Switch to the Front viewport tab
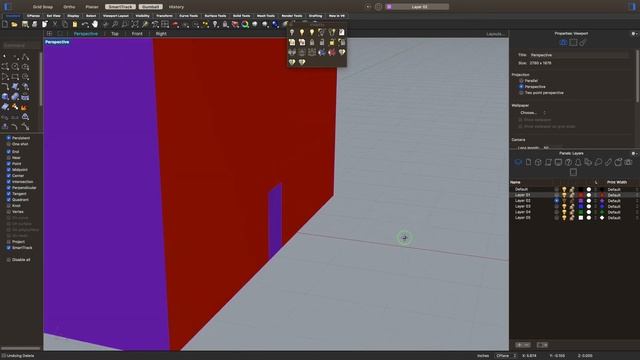This screenshot has width=640, height=360. click(137, 34)
